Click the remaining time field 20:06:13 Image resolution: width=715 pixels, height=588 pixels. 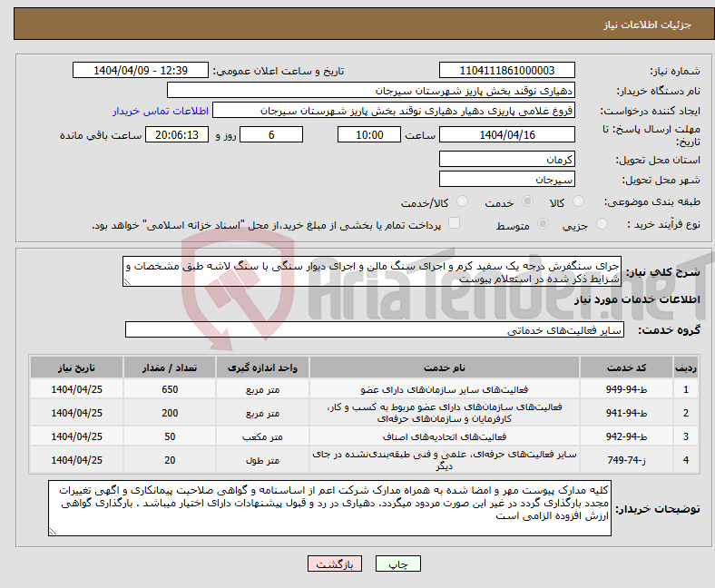coord(177,134)
